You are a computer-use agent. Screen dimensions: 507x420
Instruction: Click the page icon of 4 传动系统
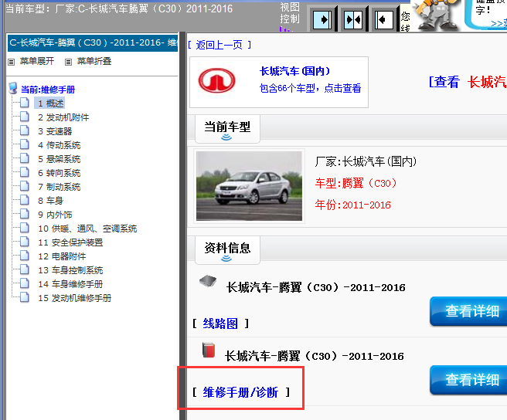[25, 144]
